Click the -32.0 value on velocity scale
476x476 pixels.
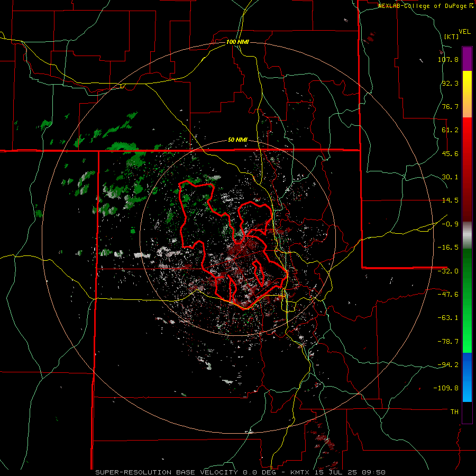point(448,271)
